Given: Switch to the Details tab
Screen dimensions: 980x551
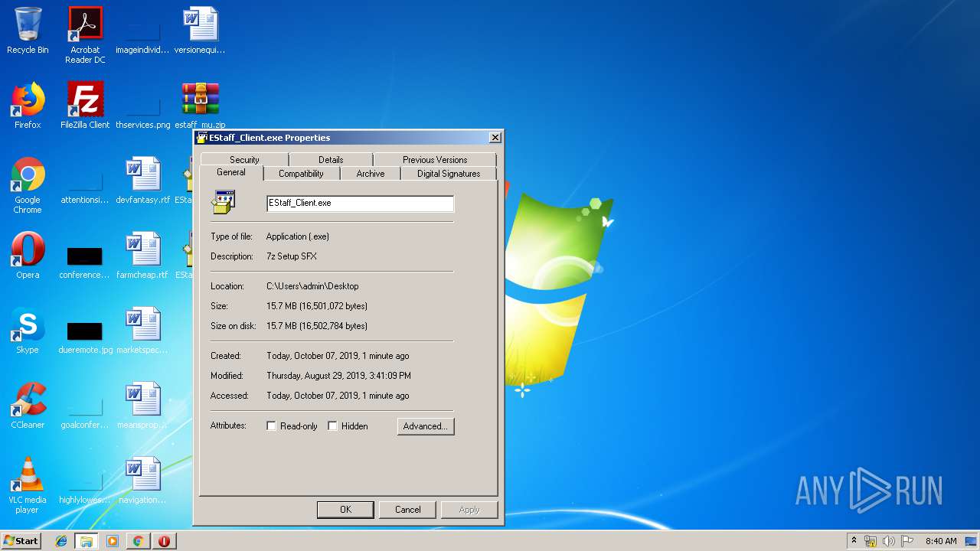Looking at the screenshot, I should pos(331,159).
